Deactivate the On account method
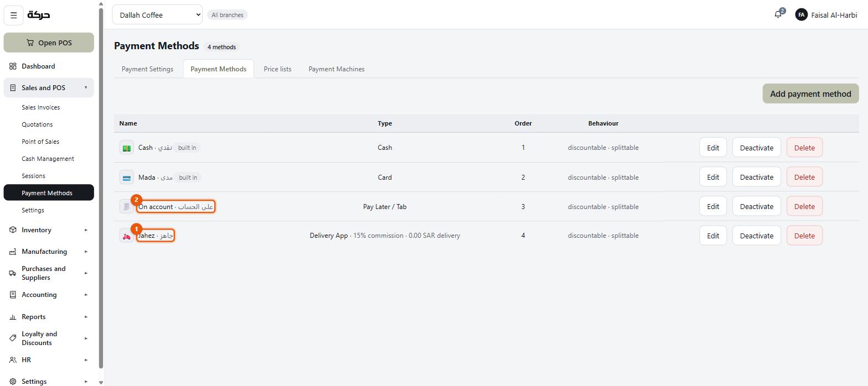The width and height of the screenshot is (868, 386). click(x=757, y=206)
